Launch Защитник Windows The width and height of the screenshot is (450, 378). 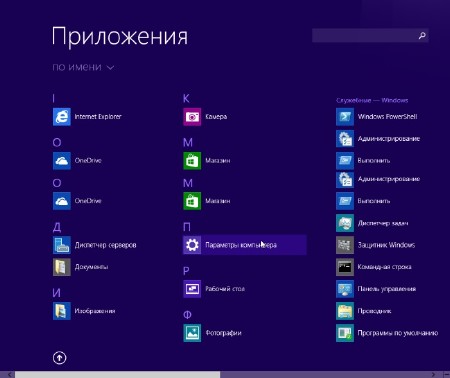[x=375, y=245]
